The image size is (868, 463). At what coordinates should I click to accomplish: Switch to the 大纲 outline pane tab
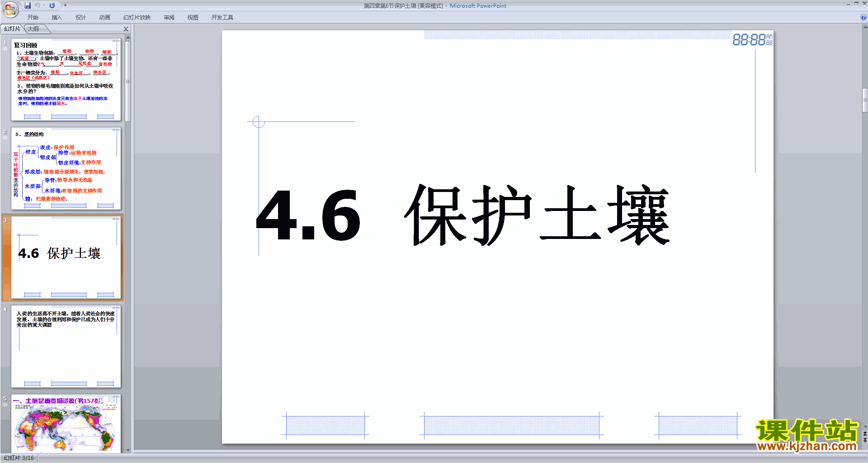click(33, 29)
